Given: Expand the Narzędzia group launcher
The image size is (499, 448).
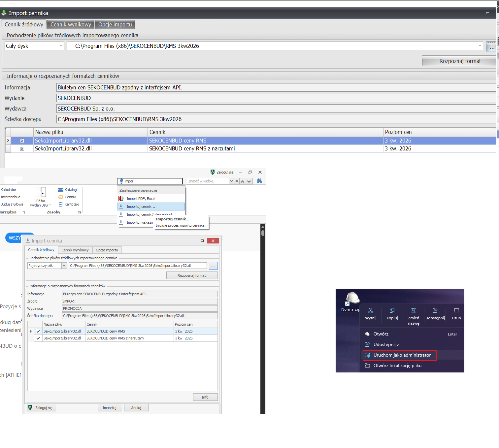Looking at the screenshot, I should pos(24,212).
